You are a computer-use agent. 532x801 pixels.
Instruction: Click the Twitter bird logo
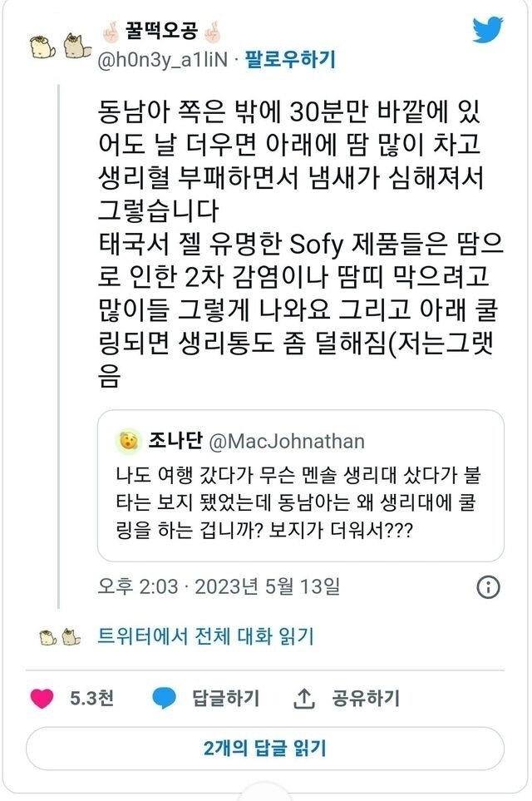[x=487, y=30]
